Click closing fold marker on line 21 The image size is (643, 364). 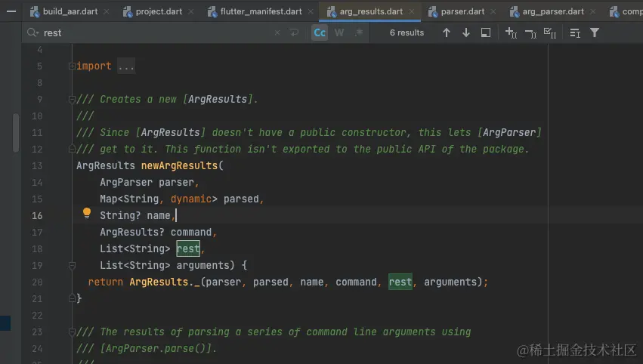coord(72,298)
